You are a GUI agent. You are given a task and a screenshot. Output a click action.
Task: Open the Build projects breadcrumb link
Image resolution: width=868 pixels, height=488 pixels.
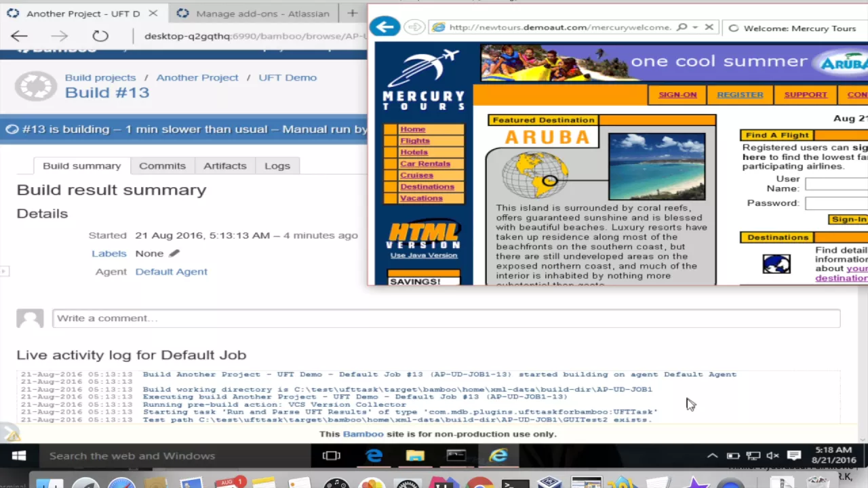click(x=100, y=77)
